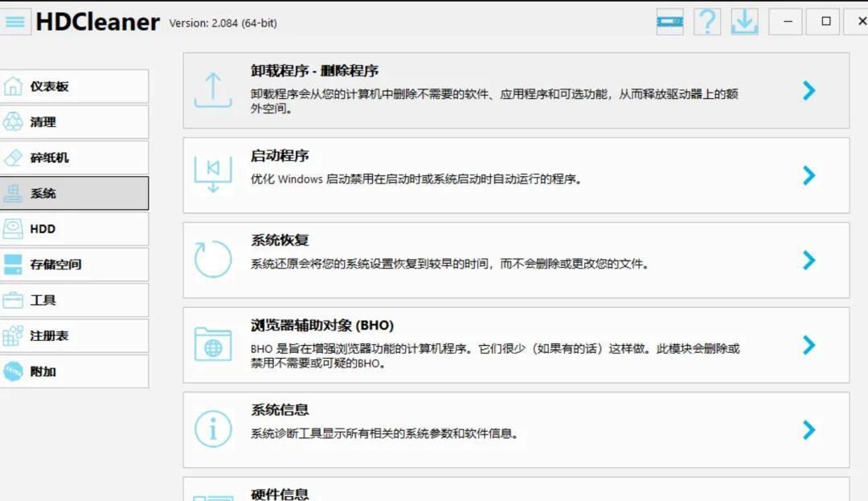Screen dimensions: 868x501
Task: Click the drive icon in title bar
Action: pyautogui.click(x=669, y=22)
